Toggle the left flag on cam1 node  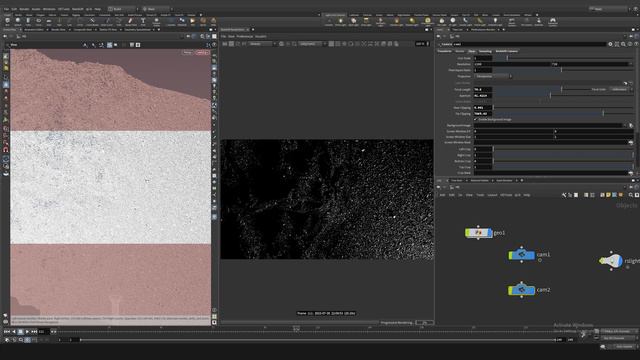(x=511, y=255)
